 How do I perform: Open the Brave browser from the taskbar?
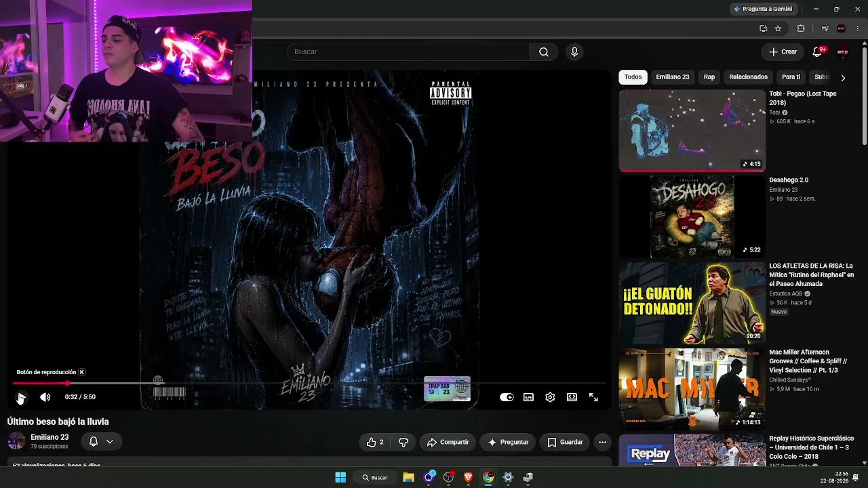(x=468, y=477)
